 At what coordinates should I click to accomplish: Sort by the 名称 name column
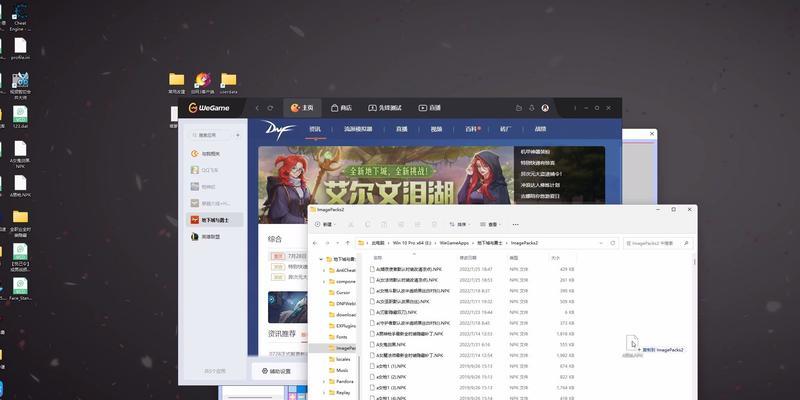click(x=378, y=258)
